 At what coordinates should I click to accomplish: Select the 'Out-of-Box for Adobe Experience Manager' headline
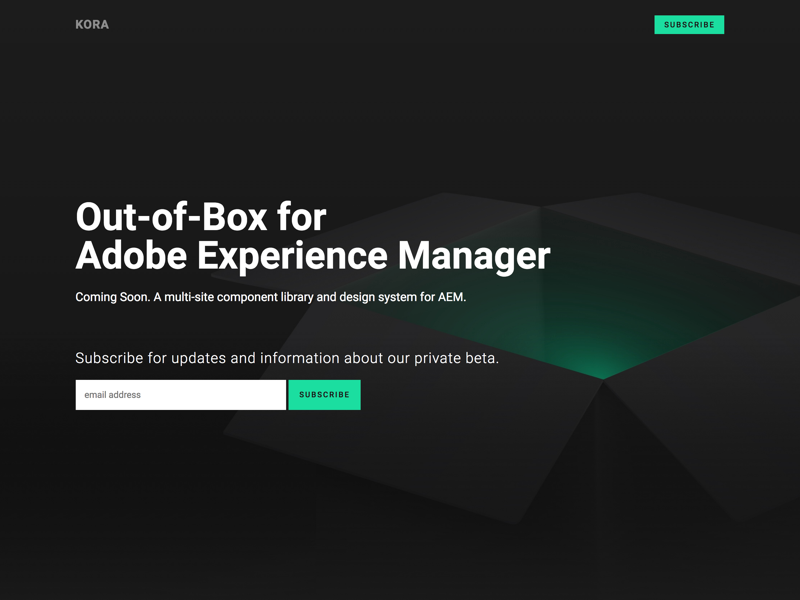coord(313,236)
